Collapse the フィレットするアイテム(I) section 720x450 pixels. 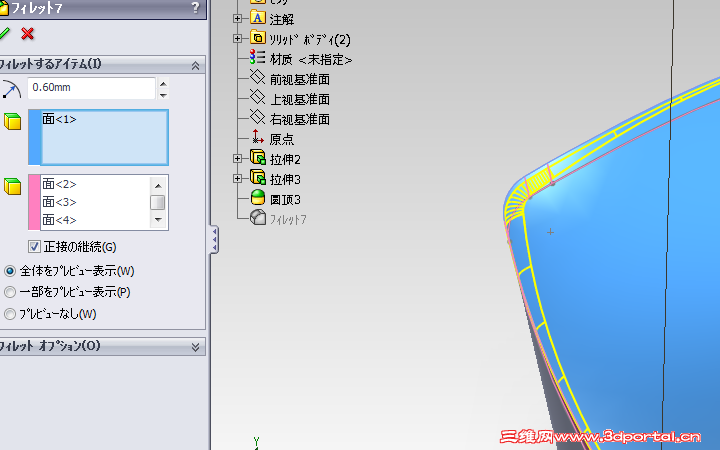pos(196,66)
